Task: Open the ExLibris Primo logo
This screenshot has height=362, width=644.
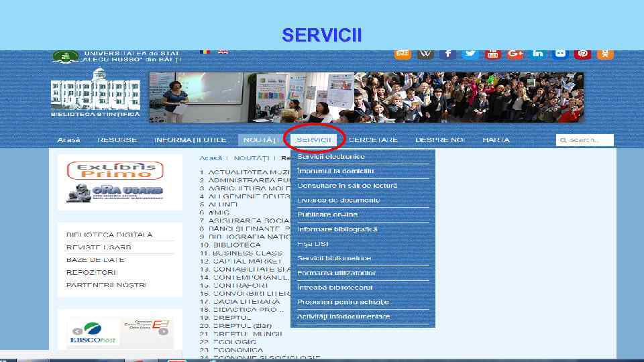Action: pos(115,170)
